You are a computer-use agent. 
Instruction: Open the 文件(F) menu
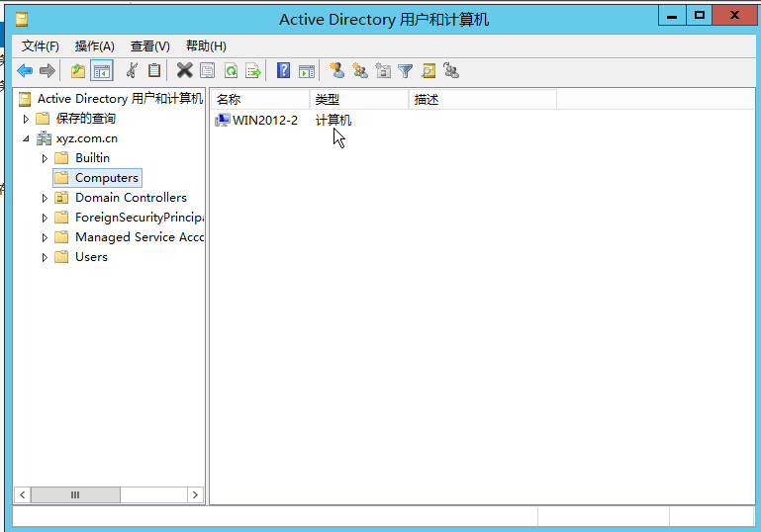coord(41,46)
